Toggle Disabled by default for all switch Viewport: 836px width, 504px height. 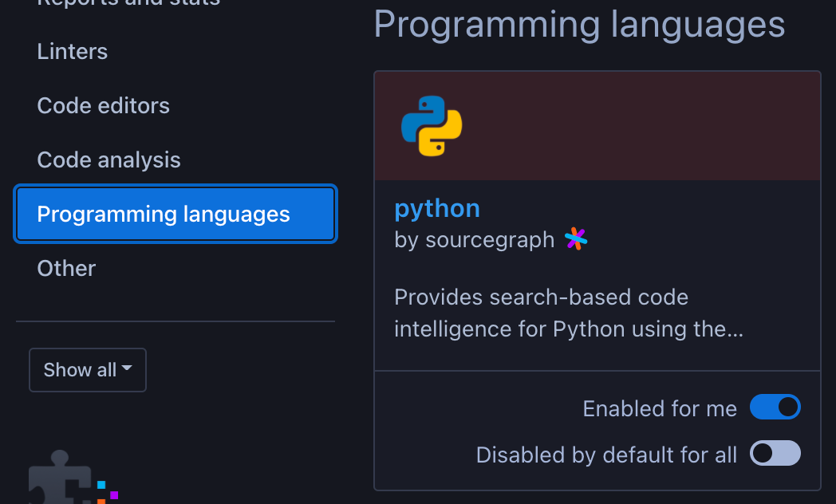(775, 454)
